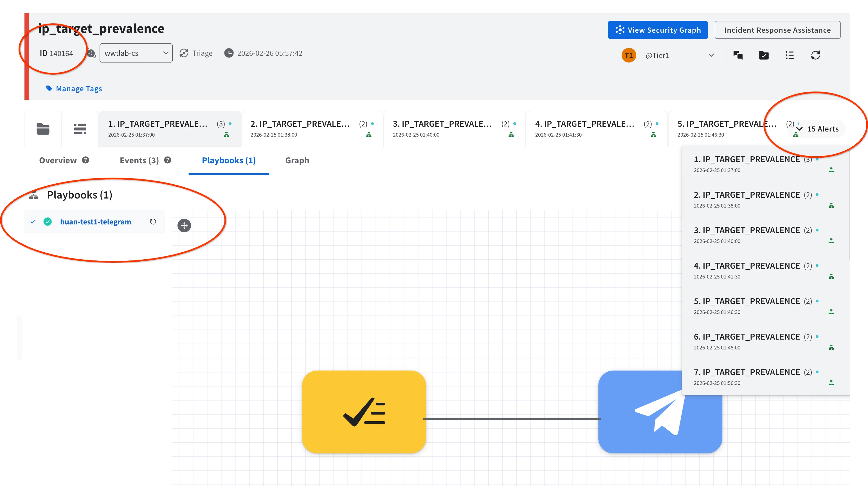Open the case folder view icon
Viewport: 868px width, 486px height.
click(x=43, y=129)
